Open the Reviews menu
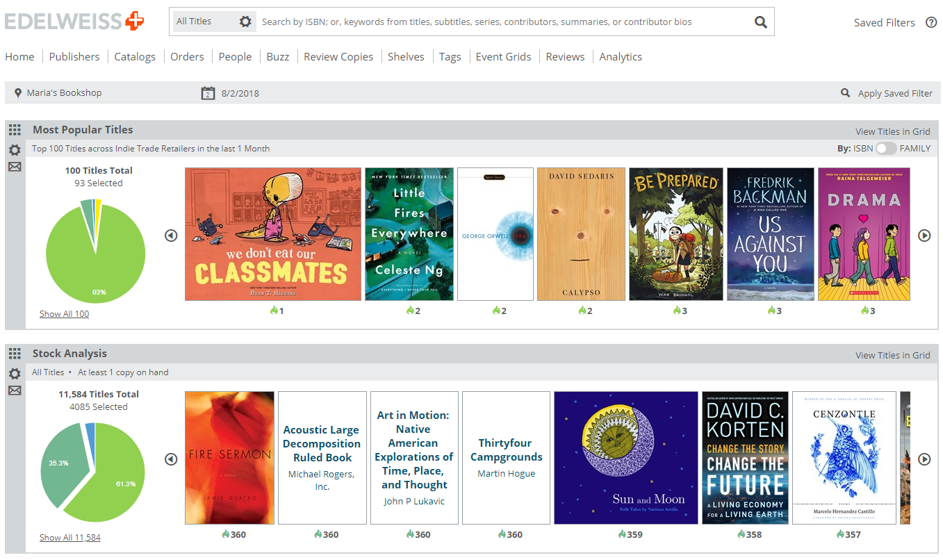 [565, 57]
